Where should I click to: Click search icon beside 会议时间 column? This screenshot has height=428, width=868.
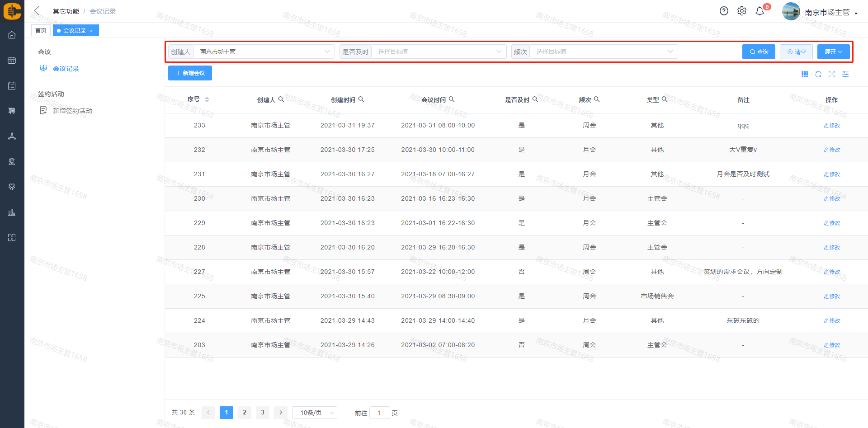pos(451,99)
